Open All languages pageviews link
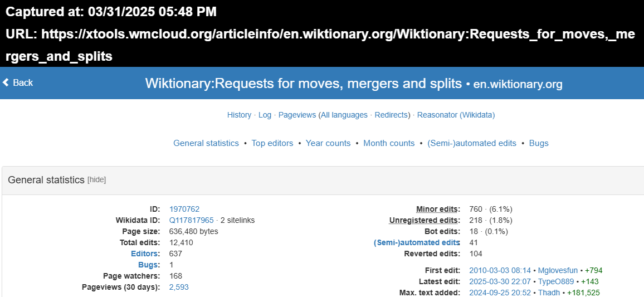This screenshot has height=297, width=644. pyautogui.click(x=344, y=115)
